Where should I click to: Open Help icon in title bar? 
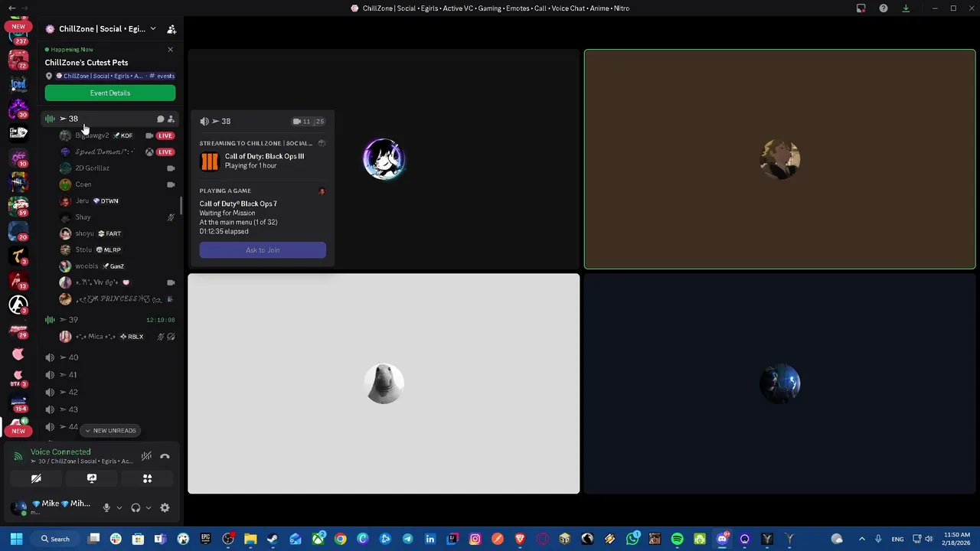pyautogui.click(x=884, y=8)
